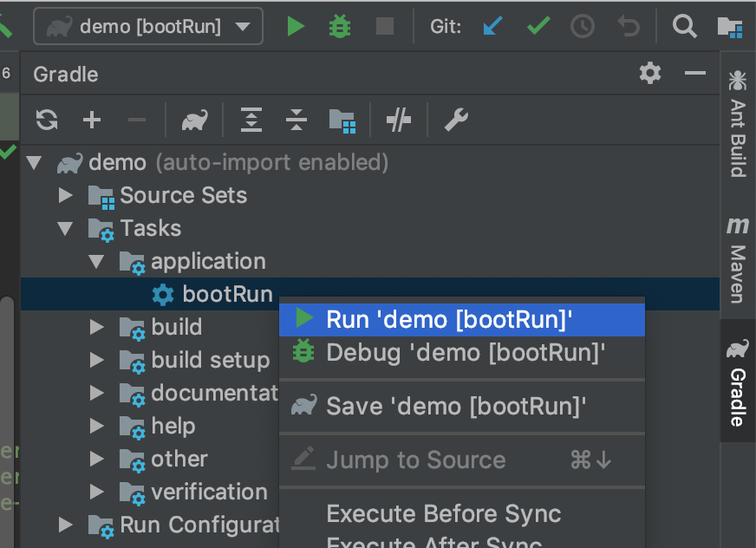
Task: Open Gradle Settings wrench icon
Action: pos(456,120)
